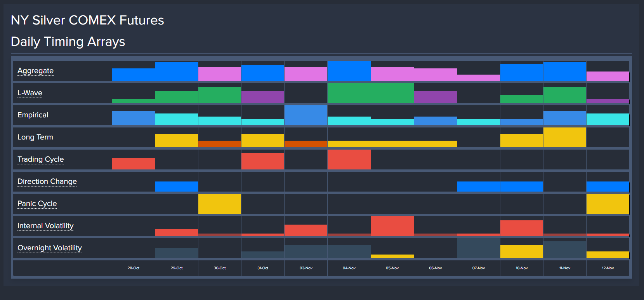Image resolution: width=644 pixels, height=300 pixels.
Task: Select the 12-Nov date label
Action: tap(608, 268)
